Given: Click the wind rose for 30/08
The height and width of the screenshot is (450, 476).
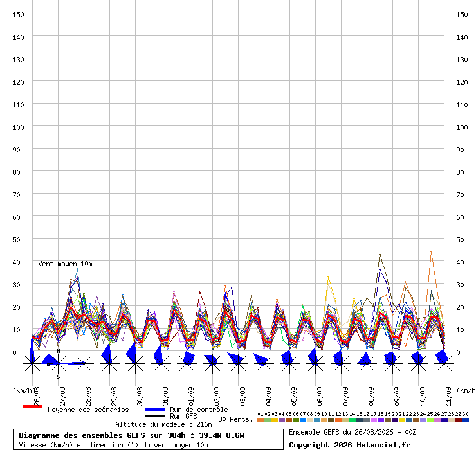Looking at the screenshot, I should tap(135, 363).
